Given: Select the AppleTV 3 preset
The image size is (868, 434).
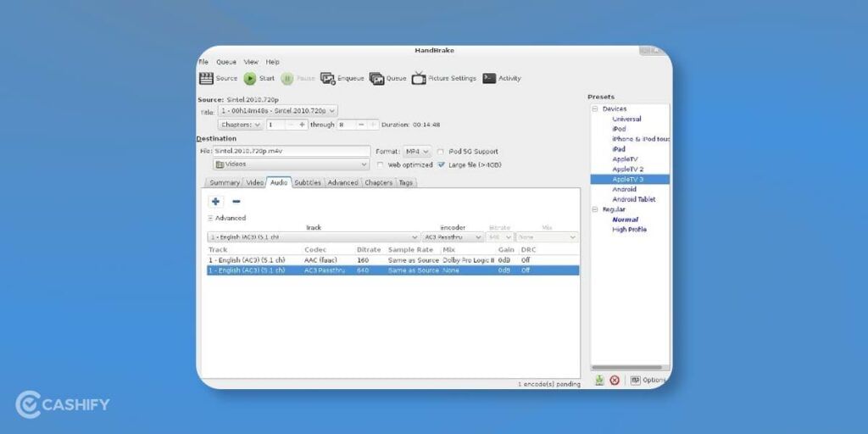Looking at the screenshot, I should (630, 180).
